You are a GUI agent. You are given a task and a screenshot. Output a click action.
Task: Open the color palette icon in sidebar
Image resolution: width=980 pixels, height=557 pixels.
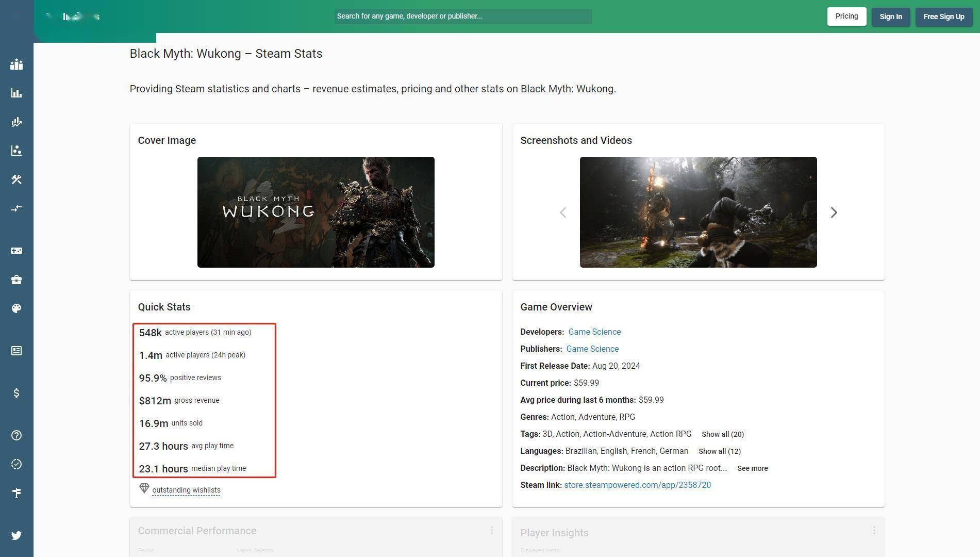pos(16,308)
